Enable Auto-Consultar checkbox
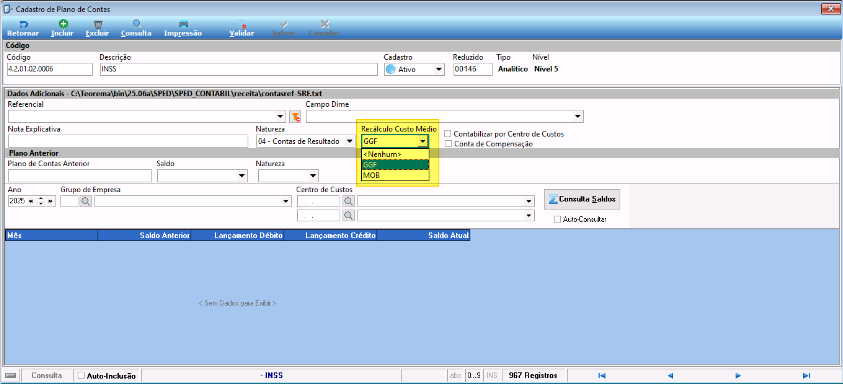This screenshot has height=384, width=843. [x=557, y=219]
